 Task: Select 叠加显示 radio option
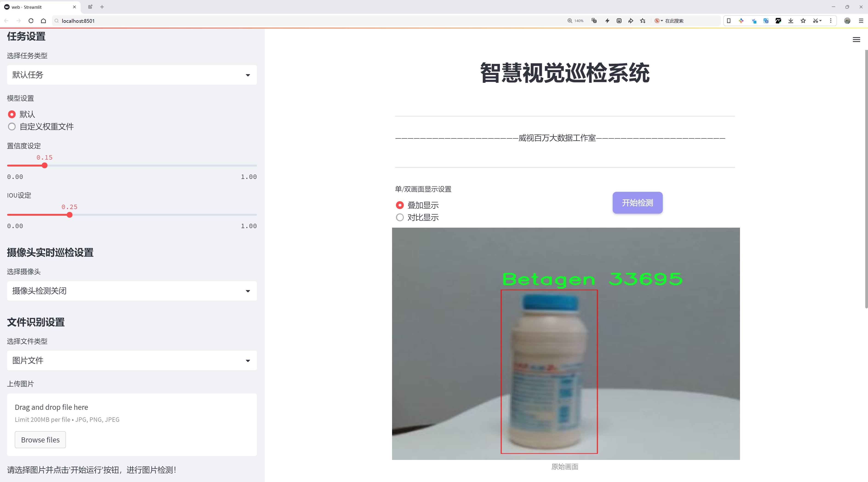(400, 205)
